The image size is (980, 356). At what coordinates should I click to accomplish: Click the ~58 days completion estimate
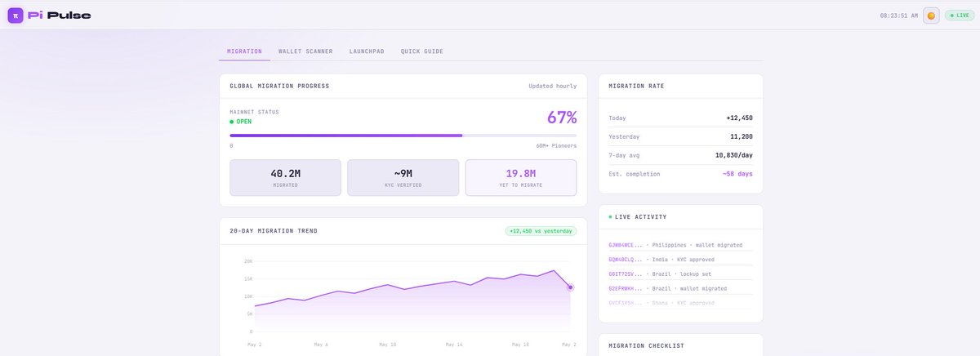click(x=737, y=174)
